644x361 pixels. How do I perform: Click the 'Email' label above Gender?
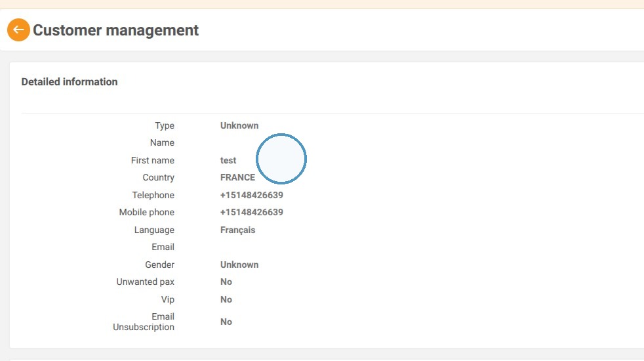point(163,247)
